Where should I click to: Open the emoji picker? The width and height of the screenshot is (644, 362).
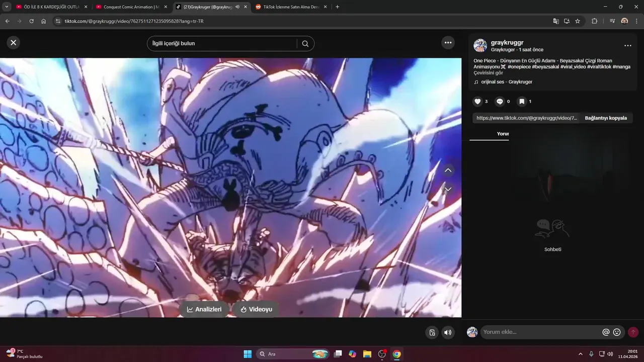[x=617, y=332]
